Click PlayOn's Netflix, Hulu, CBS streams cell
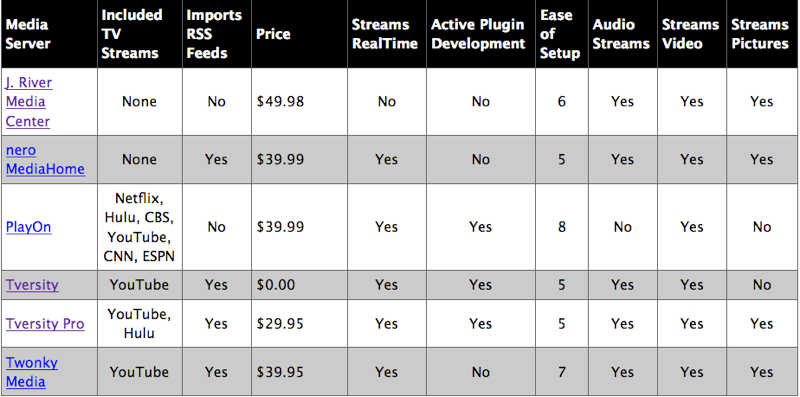The image size is (800, 397). click(139, 227)
